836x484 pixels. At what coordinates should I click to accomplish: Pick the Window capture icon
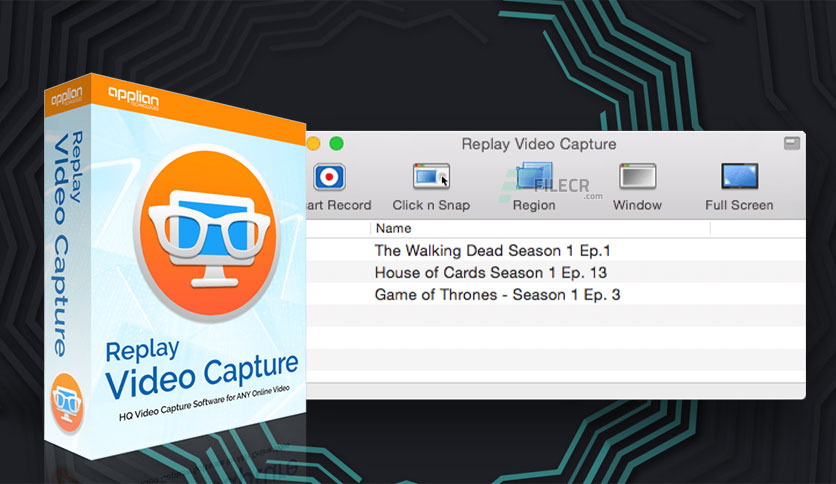coord(637,176)
